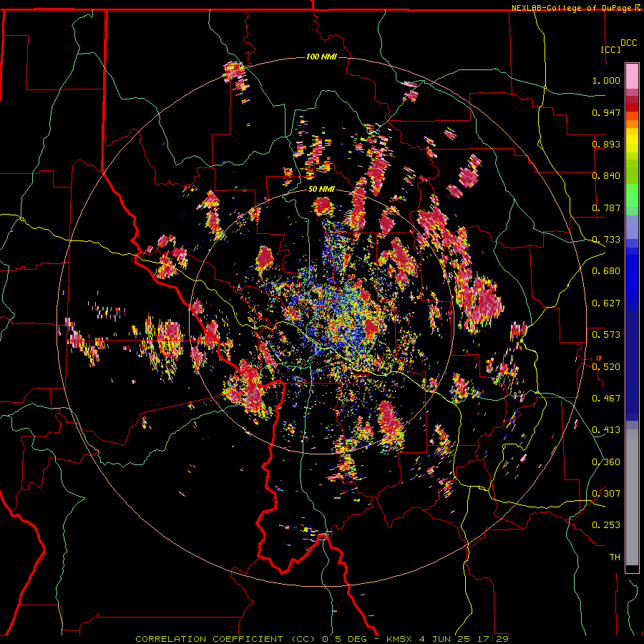Viewport: 644px width, 644px height.
Task: Select the 0.893 legend value
Action: pos(606,144)
